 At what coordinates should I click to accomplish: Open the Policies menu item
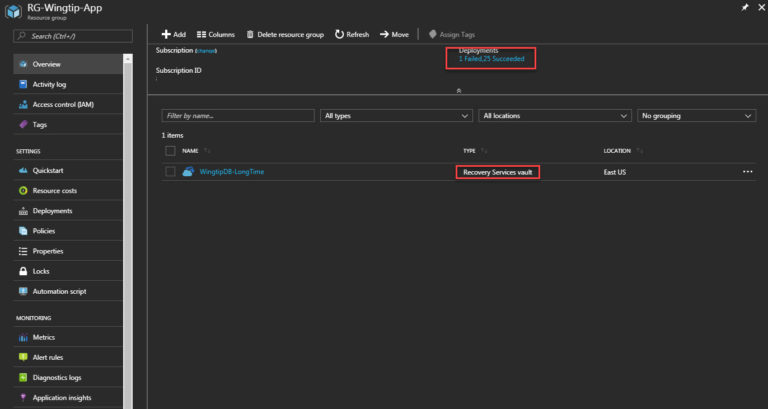click(x=68, y=231)
